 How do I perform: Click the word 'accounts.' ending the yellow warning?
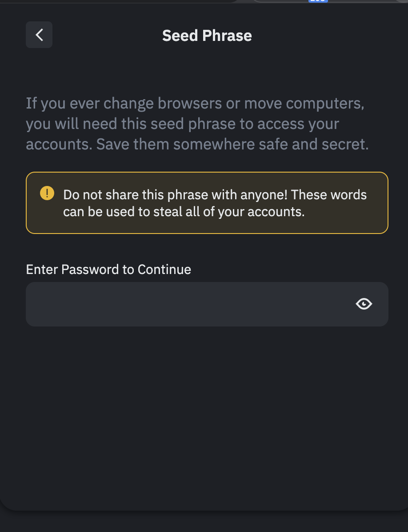coord(276,212)
